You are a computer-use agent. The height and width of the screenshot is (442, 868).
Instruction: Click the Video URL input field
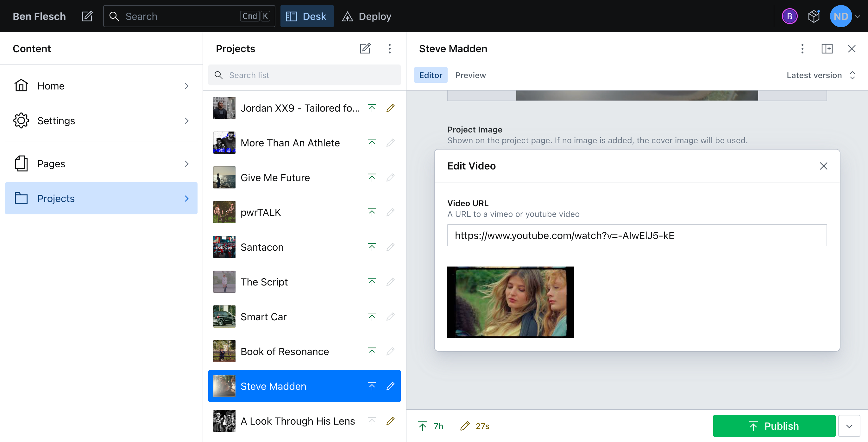point(637,235)
